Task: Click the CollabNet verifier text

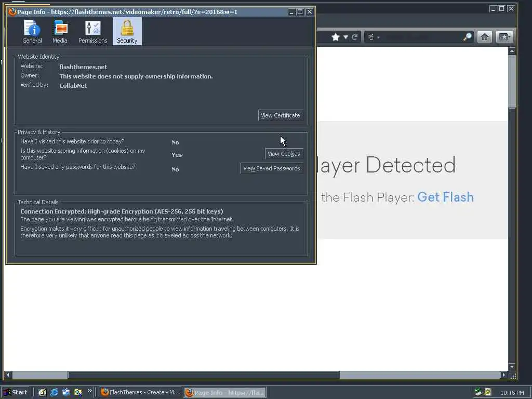Action: 73,86
